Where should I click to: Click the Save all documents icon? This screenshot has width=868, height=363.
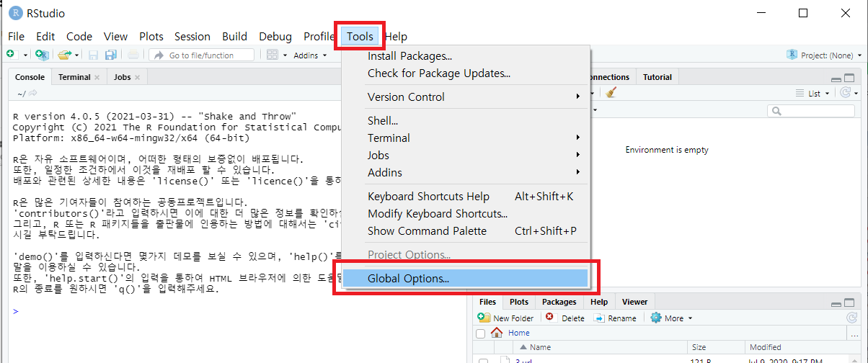tap(111, 55)
